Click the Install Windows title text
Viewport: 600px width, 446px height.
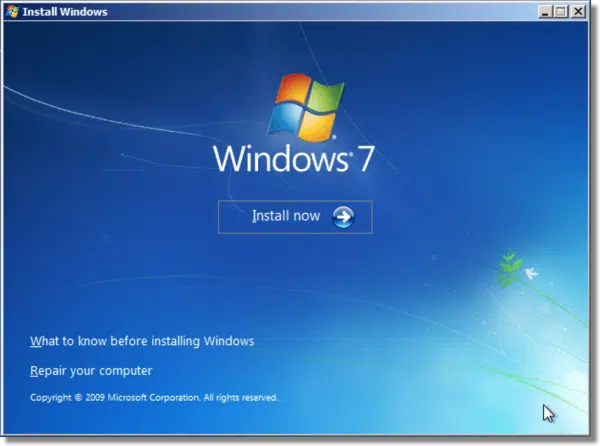[x=65, y=12]
